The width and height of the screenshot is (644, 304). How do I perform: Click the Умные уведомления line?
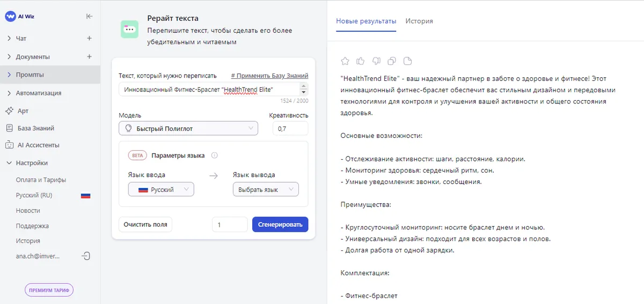point(411,181)
